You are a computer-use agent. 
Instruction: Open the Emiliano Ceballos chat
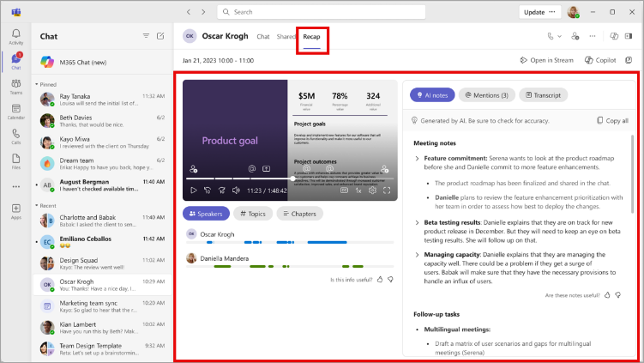pos(102,242)
